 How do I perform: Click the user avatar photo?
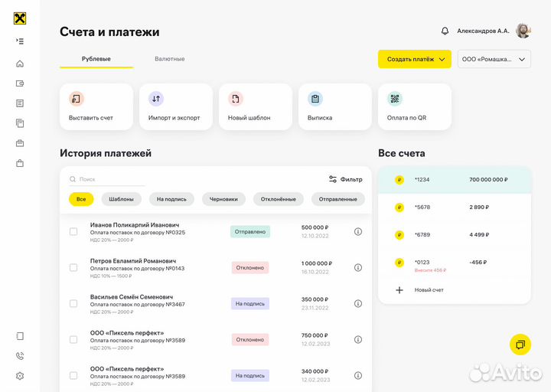[x=523, y=31]
